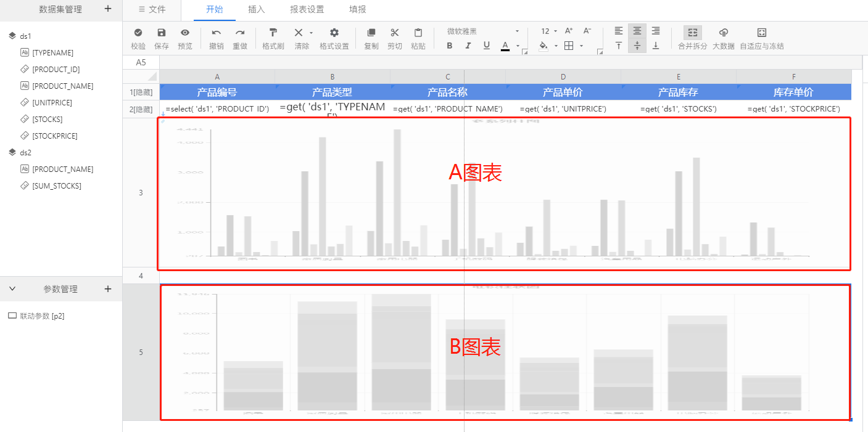Image resolution: width=868 pixels, height=432 pixels.
Task: Click the font color A swatch
Action: click(505, 46)
